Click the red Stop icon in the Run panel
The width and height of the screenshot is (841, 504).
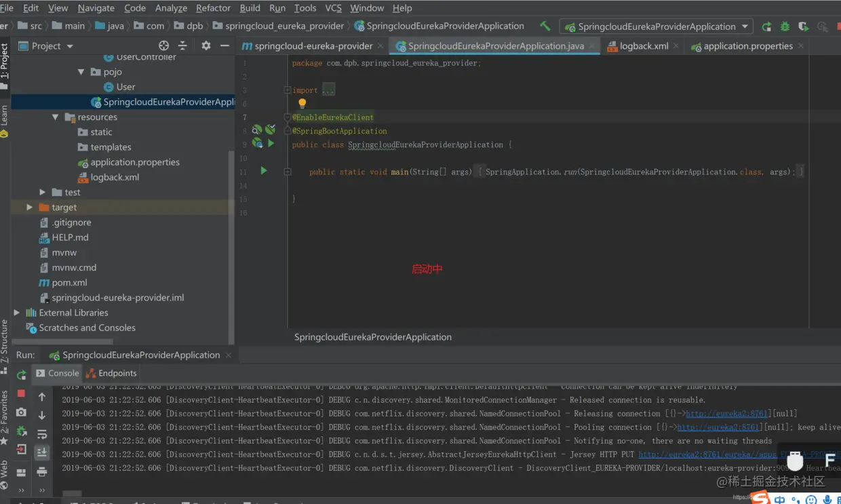pyautogui.click(x=22, y=393)
